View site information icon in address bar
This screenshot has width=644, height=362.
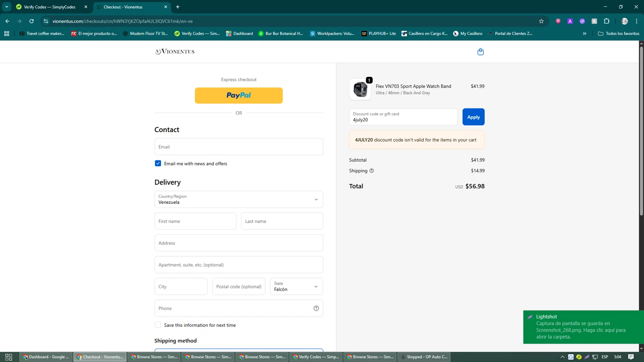point(46,21)
